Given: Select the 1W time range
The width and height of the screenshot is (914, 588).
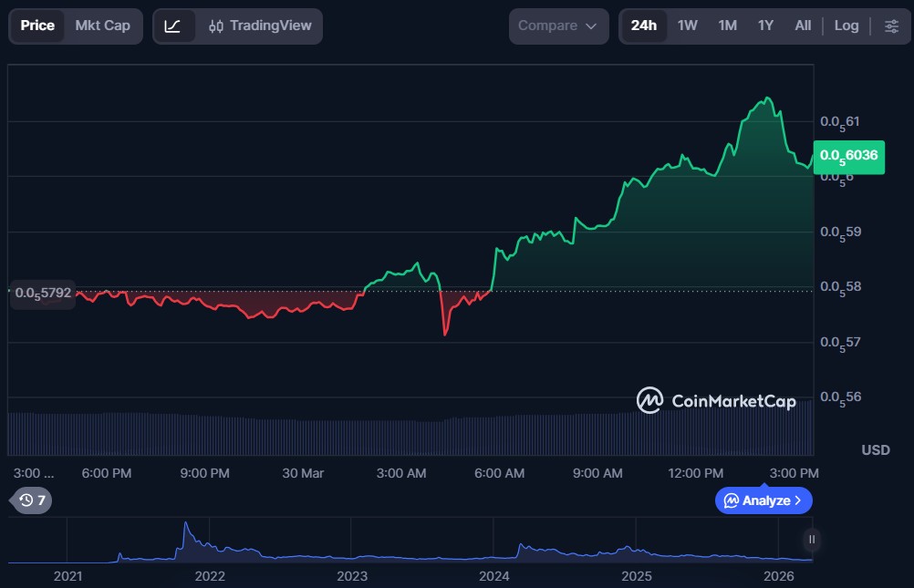Looking at the screenshot, I should [x=687, y=26].
